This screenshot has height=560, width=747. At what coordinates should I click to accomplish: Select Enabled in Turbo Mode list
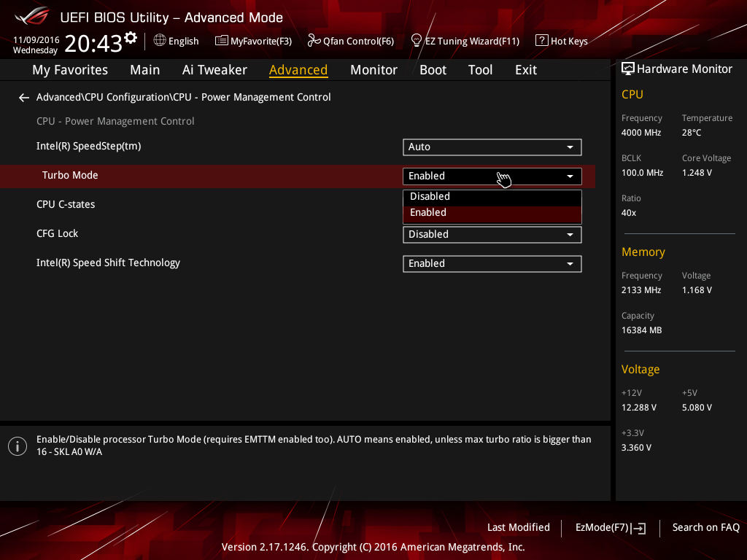[x=492, y=214]
